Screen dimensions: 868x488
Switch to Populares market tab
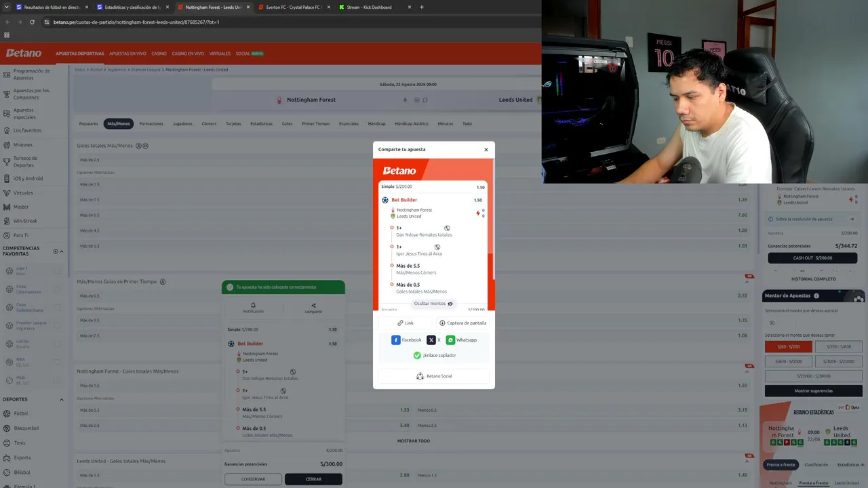tap(89, 124)
